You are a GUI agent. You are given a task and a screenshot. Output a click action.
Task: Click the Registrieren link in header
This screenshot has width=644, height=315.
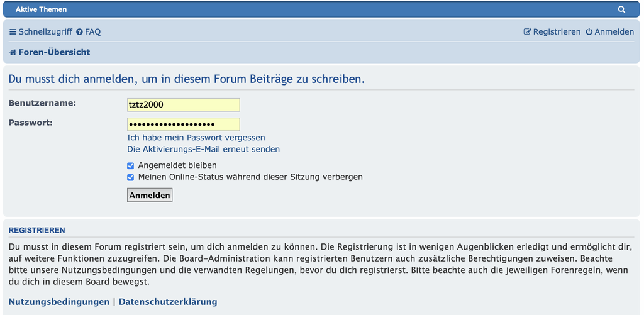tap(557, 31)
